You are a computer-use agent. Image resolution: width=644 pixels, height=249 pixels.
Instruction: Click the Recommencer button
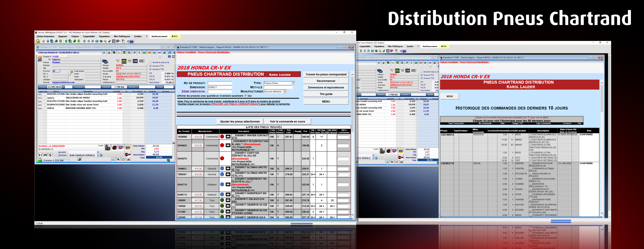(326, 81)
